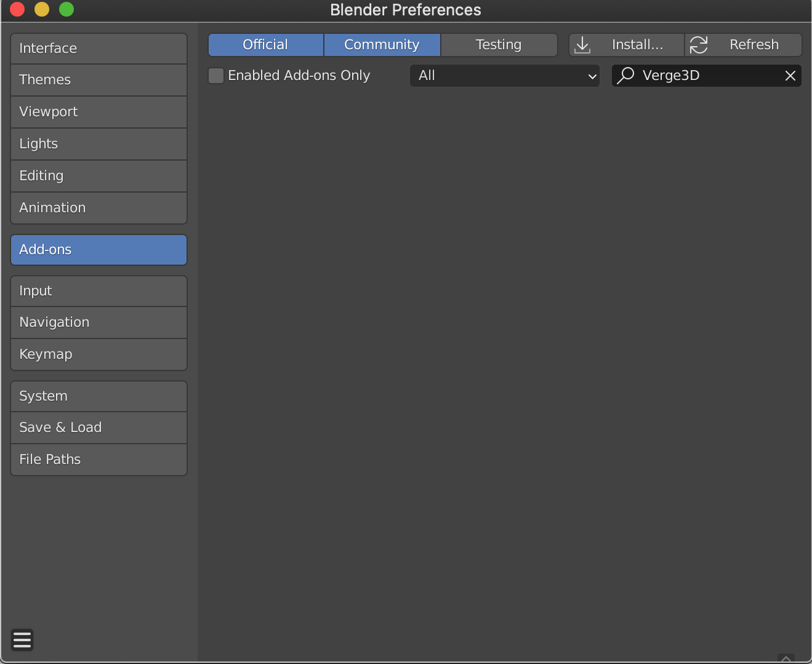Switch to the Navigation section
The image size is (812, 664).
click(98, 322)
